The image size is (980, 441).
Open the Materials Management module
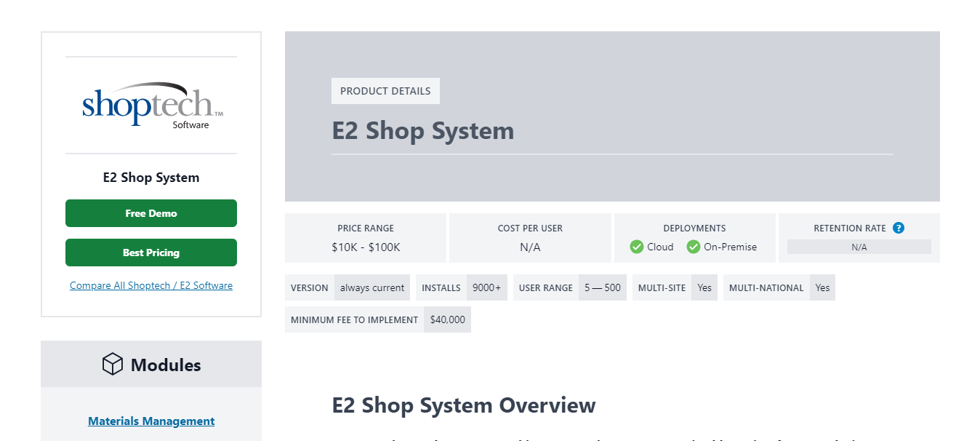point(150,421)
